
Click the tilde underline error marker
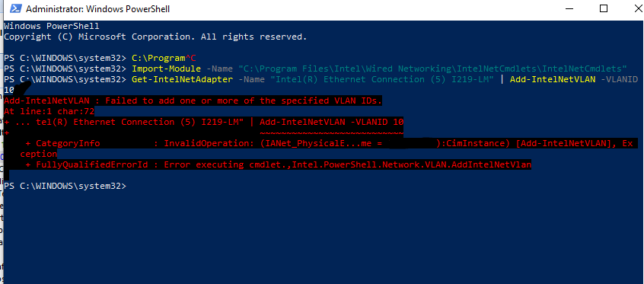(331, 132)
